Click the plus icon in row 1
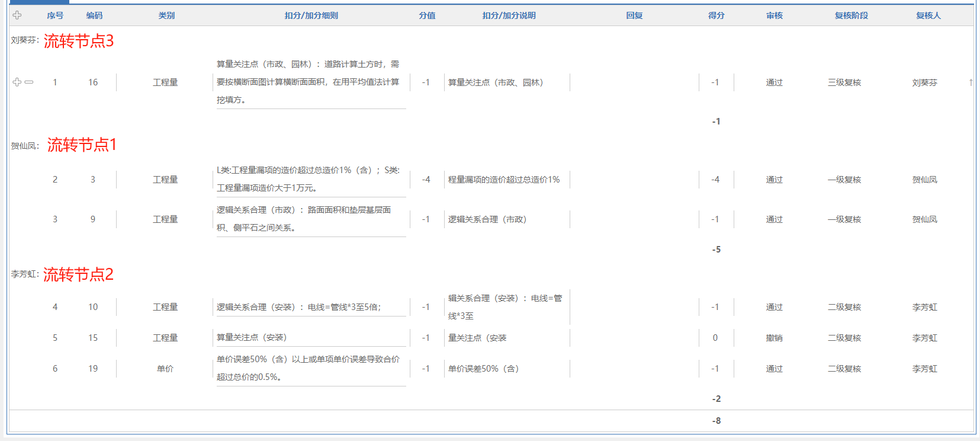The width and height of the screenshot is (980, 441). pyautogui.click(x=17, y=82)
